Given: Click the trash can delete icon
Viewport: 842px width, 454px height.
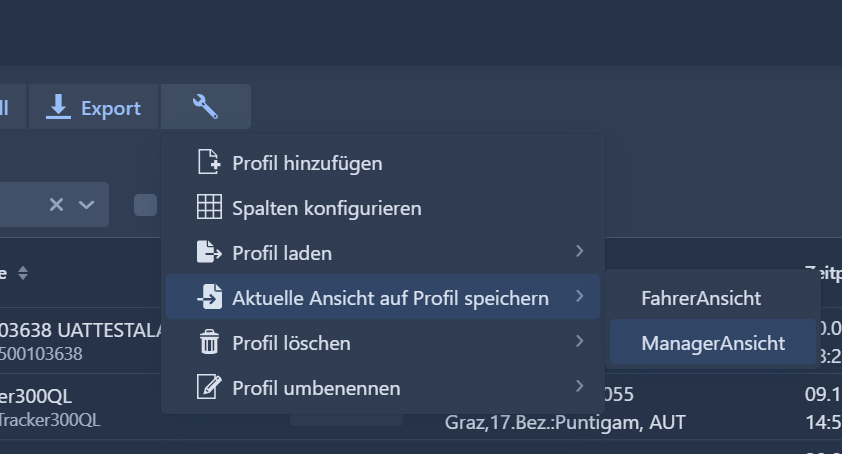Looking at the screenshot, I should point(208,343).
